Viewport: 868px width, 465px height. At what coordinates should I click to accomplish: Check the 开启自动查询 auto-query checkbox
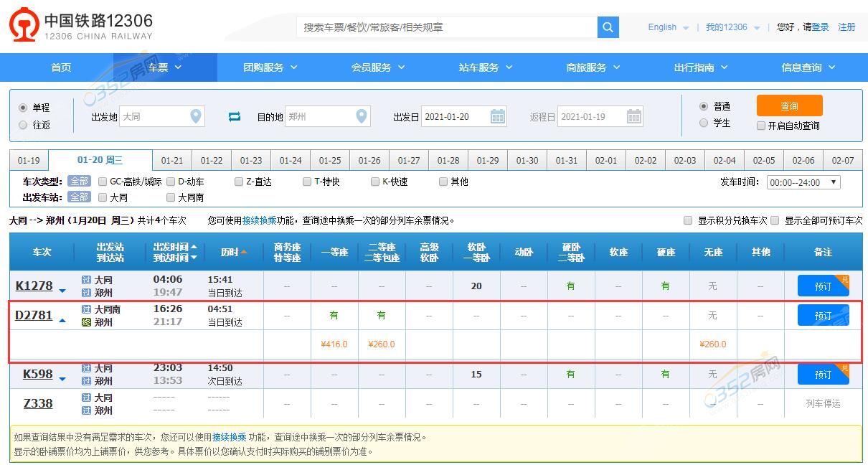761,126
